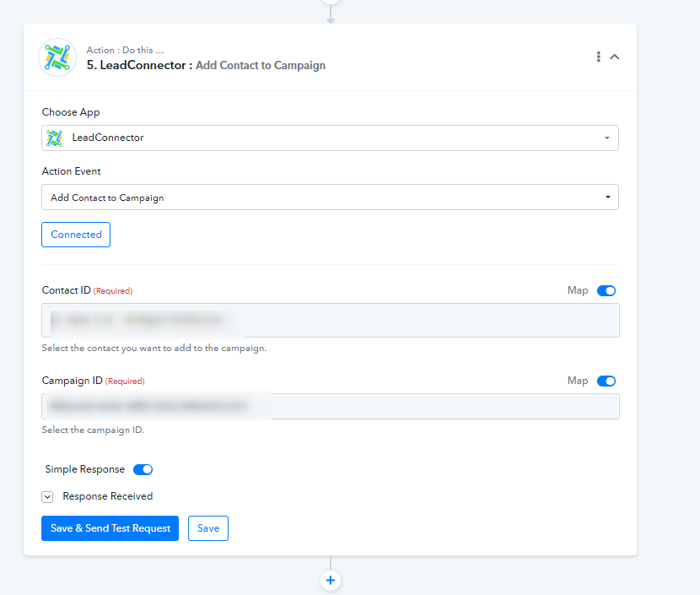700x595 pixels.
Task: Click the small LeadConnector icon in app field
Action: tap(55, 138)
